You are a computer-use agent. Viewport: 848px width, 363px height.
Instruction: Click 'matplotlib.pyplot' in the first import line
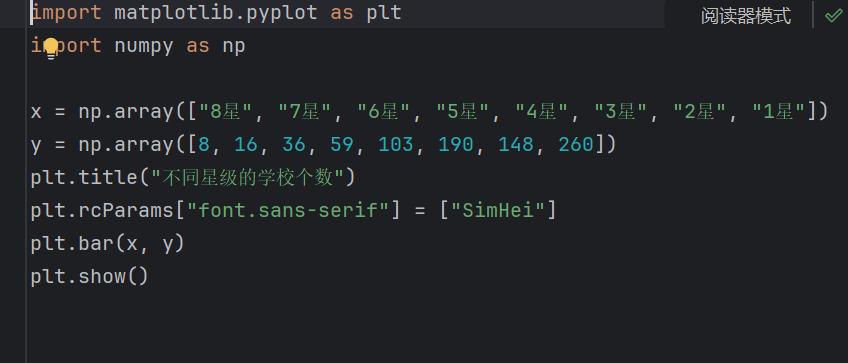pyautogui.click(x=216, y=13)
